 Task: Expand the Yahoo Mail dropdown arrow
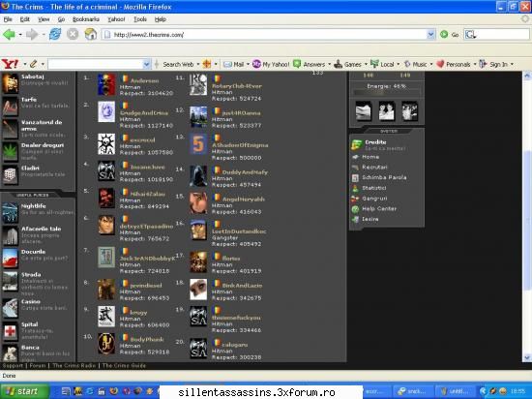(x=248, y=64)
